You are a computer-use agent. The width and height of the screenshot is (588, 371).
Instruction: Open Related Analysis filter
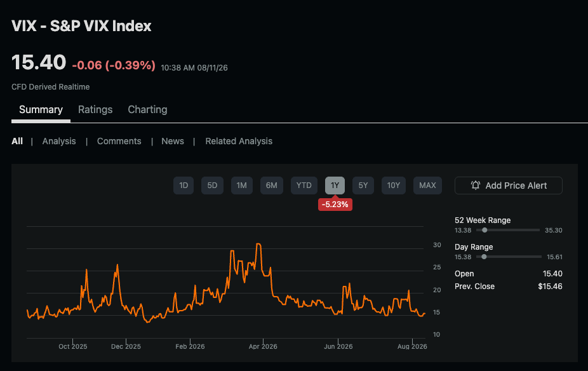pyautogui.click(x=239, y=141)
